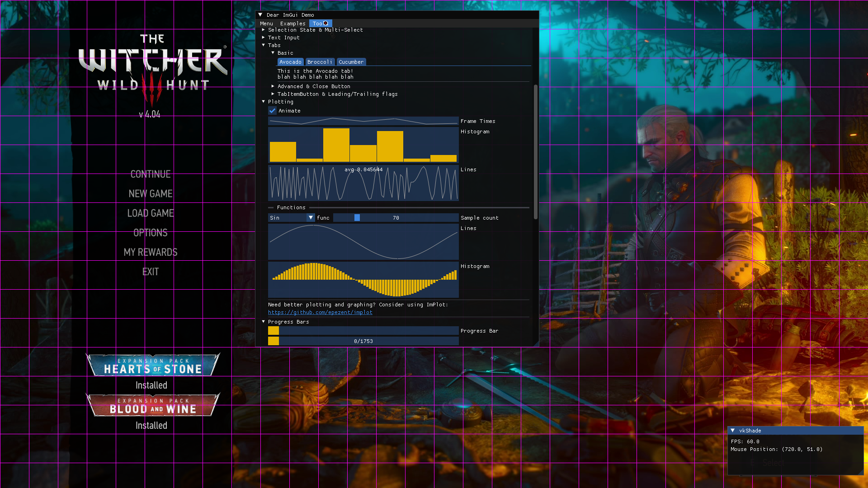Viewport: 868px width, 488px height.
Task: Click NEW GAME in main menu
Action: coord(151,194)
